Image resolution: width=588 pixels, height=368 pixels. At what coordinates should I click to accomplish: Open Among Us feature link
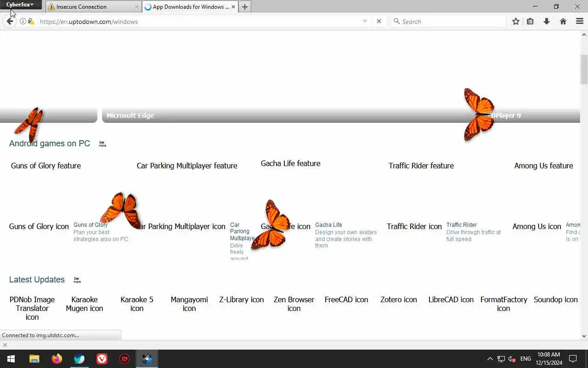pyautogui.click(x=543, y=166)
